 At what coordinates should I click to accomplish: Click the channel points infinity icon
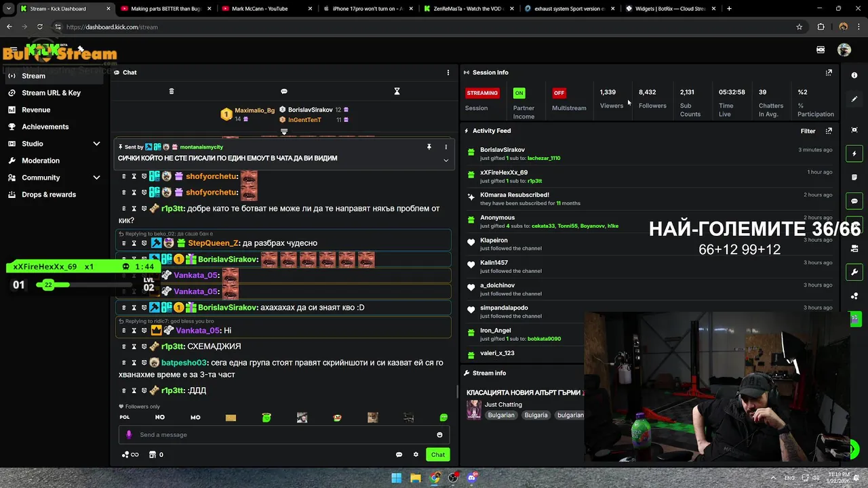[130, 455]
